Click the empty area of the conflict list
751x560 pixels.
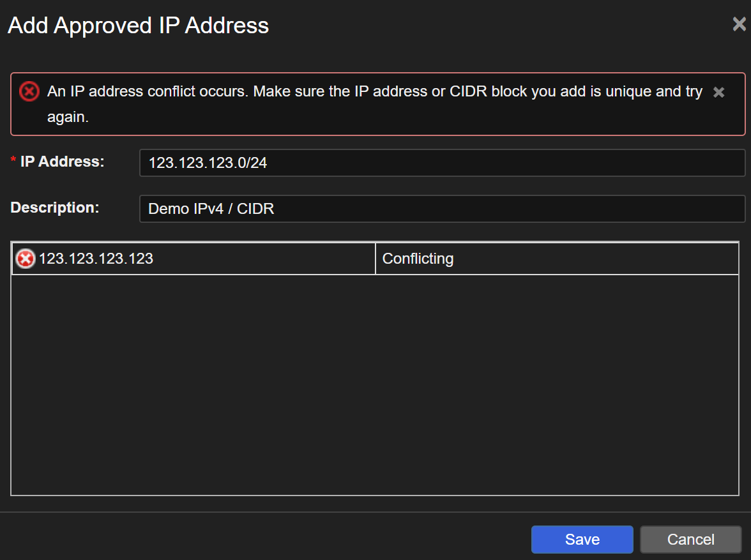(x=375, y=383)
